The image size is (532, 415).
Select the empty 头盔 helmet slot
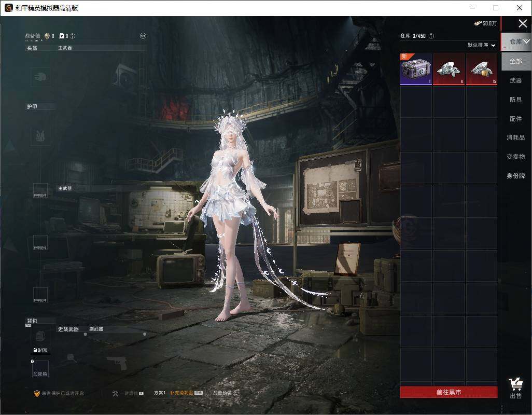coord(40,77)
